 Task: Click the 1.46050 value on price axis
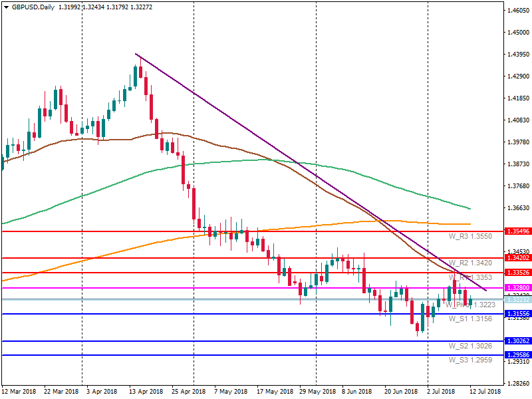point(517,11)
